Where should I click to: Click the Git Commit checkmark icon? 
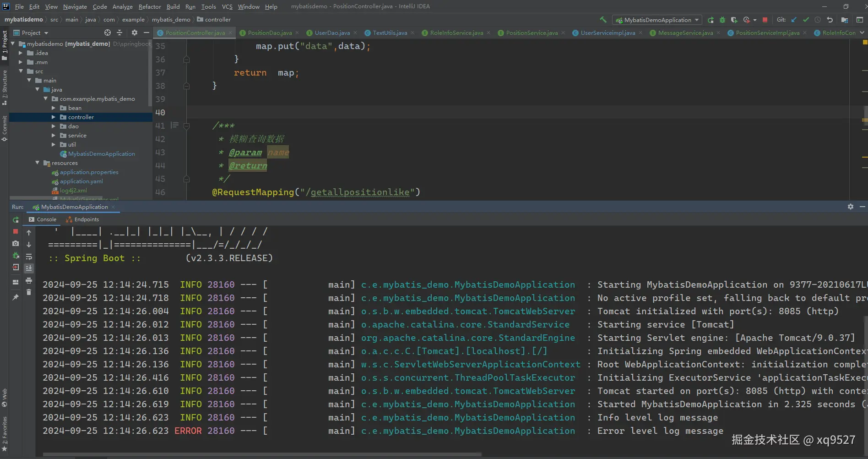806,20
